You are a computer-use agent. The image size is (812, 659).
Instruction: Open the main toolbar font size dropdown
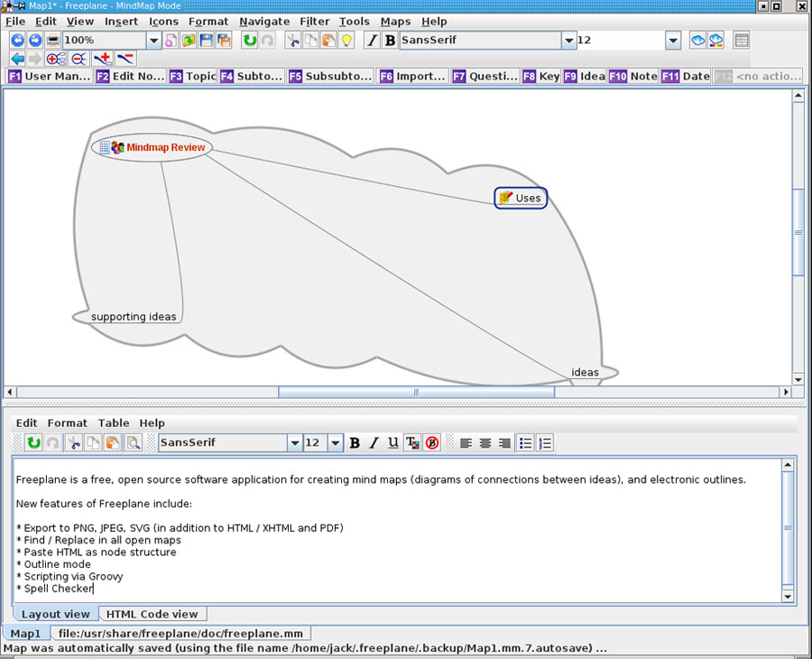(x=673, y=41)
